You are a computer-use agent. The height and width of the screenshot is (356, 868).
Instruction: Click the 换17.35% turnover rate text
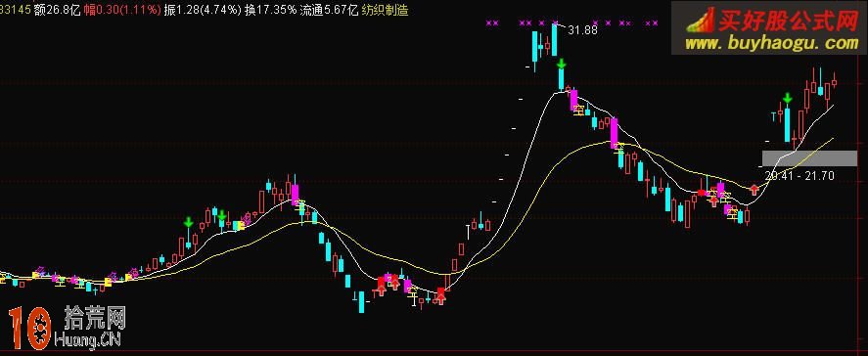[x=270, y=10]
